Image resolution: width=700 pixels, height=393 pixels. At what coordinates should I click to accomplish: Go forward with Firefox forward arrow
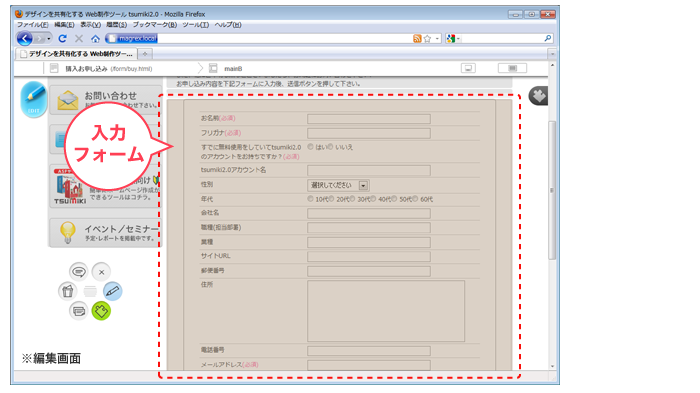click(x=39, y=38)
